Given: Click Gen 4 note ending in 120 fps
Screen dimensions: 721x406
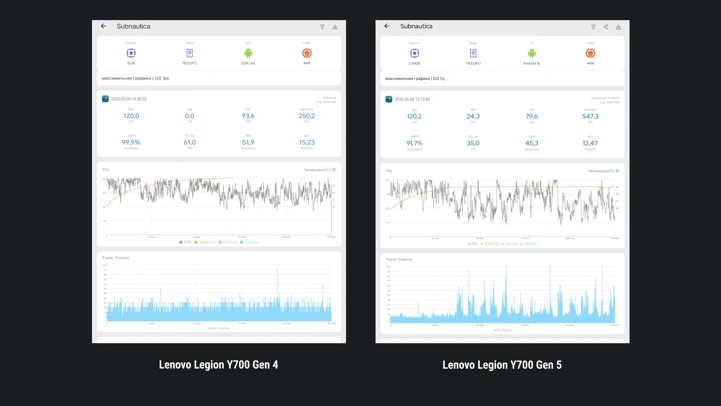Looking at the screenshot, I should point(135,78).
